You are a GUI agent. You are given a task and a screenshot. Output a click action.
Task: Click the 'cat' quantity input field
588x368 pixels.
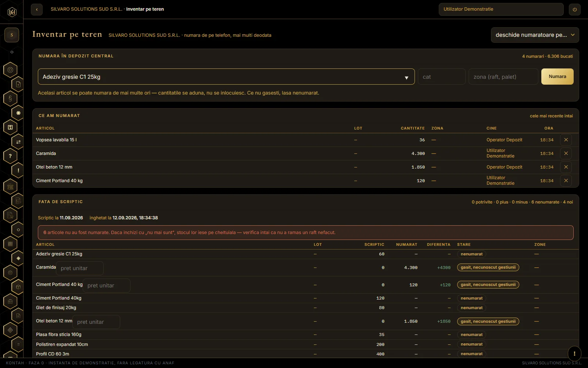[442, 77]
